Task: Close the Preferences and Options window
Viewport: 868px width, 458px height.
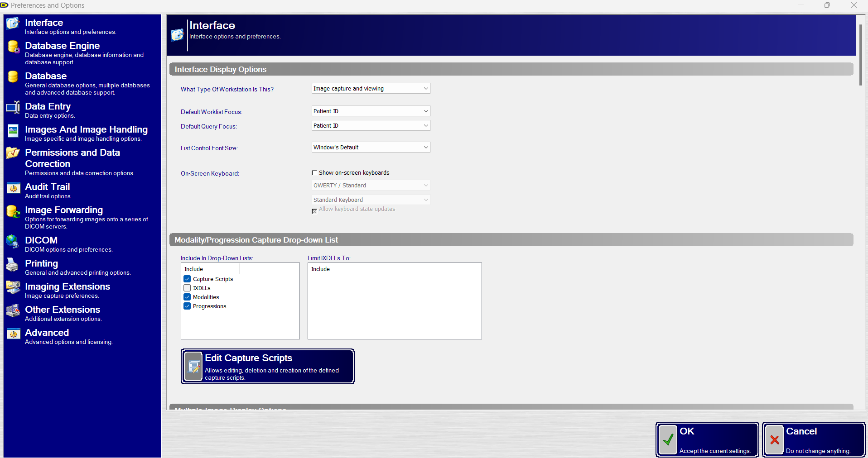Action: (x=854, y=5)
